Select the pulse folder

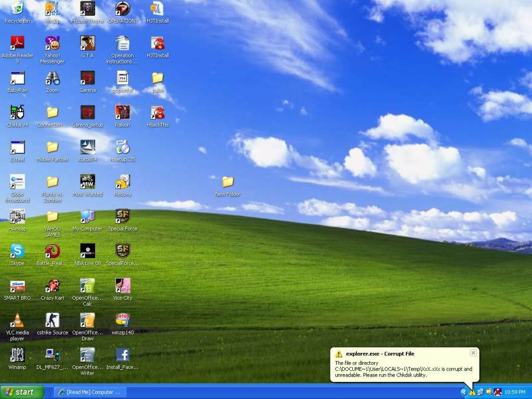[158, 82]
